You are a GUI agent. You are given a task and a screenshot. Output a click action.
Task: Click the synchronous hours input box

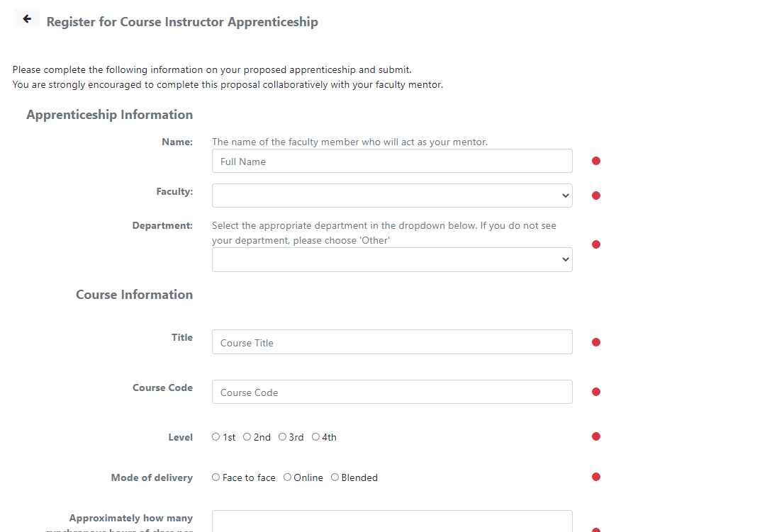pos(392,521)
